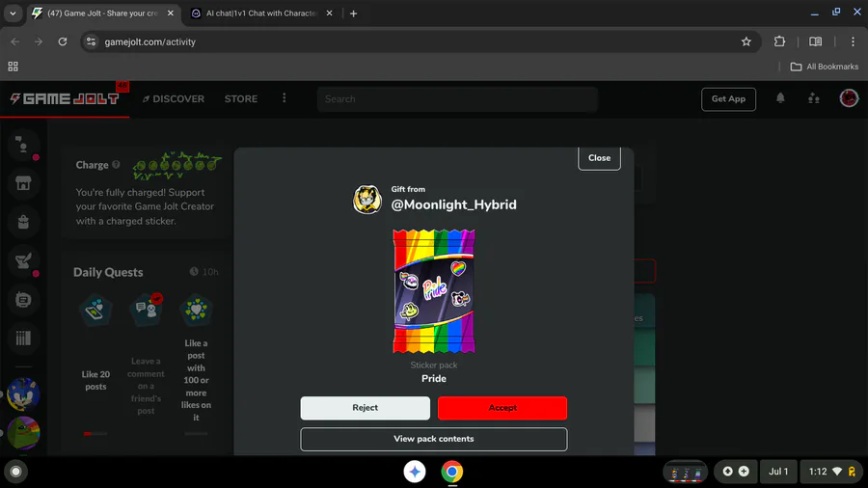Switch to the AI chat browser tab
This screenshot has height=488, width=868.
click(261, 14)
